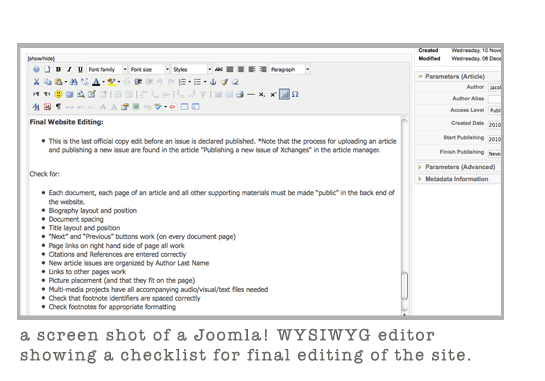
Task: Toggle Strikethrough ABC formatting
Action: point(219,70)
